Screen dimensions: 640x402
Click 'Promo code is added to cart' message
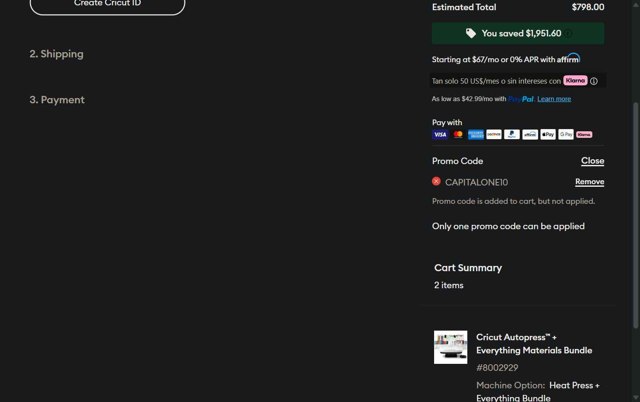coord(513,201)
